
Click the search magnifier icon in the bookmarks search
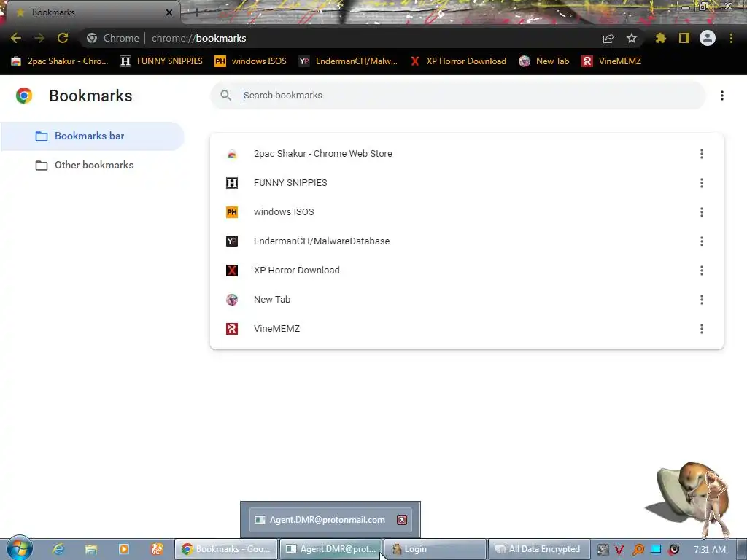[x=226, y=96]
